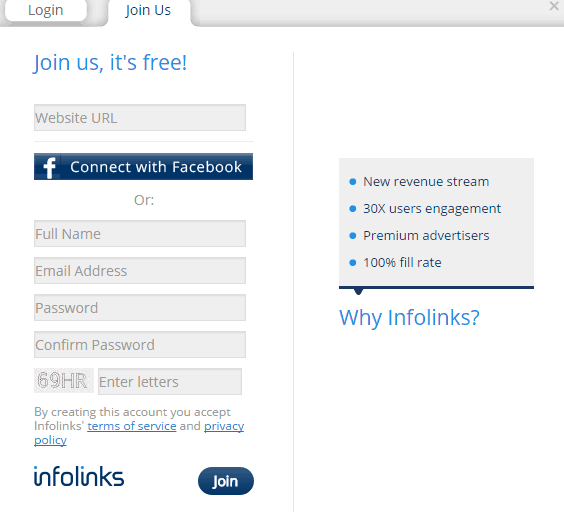Click the infolinks logo

pos(79,476)
